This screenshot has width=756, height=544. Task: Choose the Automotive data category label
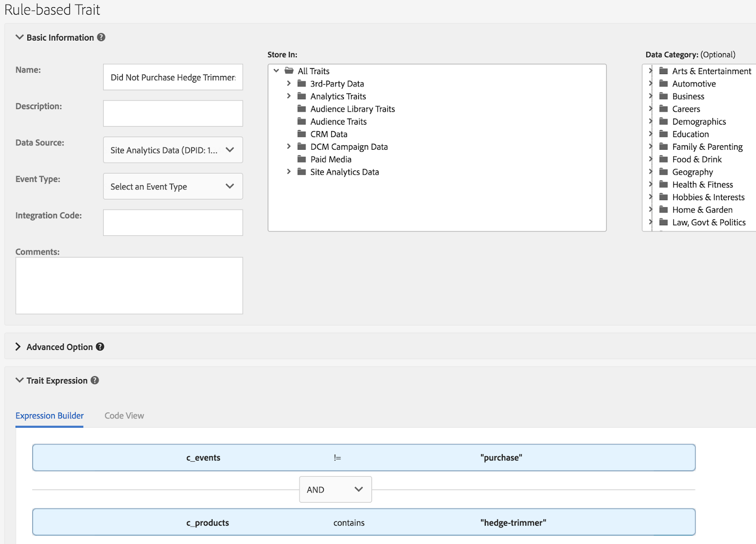pos(694,84)
